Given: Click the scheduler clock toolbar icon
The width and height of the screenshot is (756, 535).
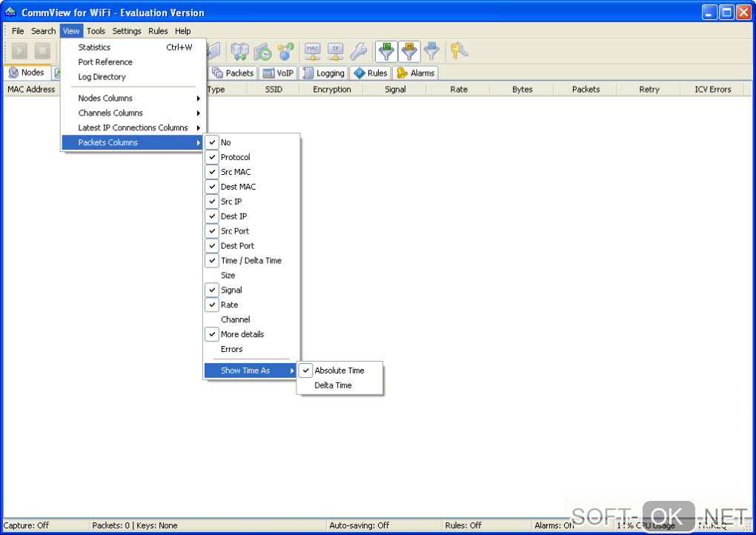Looking at the screenshot, I should [x=263, y=51].
